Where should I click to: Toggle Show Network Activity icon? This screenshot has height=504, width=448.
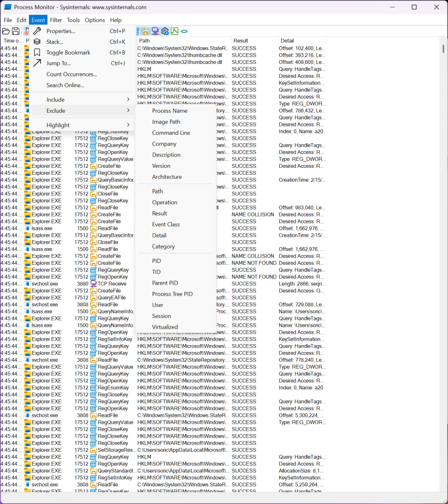point(155,31)
